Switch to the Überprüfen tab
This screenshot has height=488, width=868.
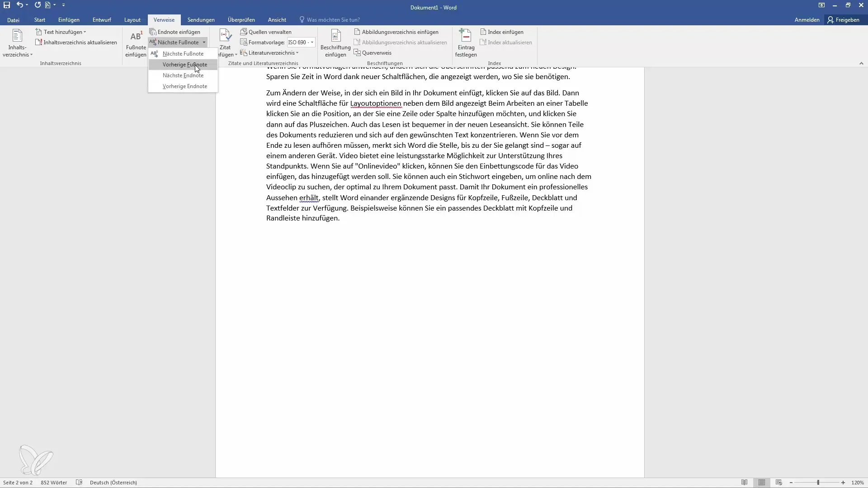[x=241, y=20]
